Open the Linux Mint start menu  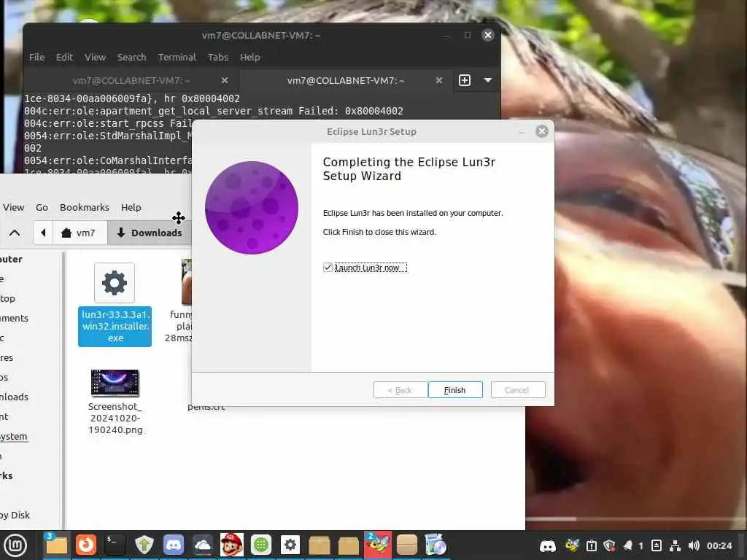tap(15, 545)
